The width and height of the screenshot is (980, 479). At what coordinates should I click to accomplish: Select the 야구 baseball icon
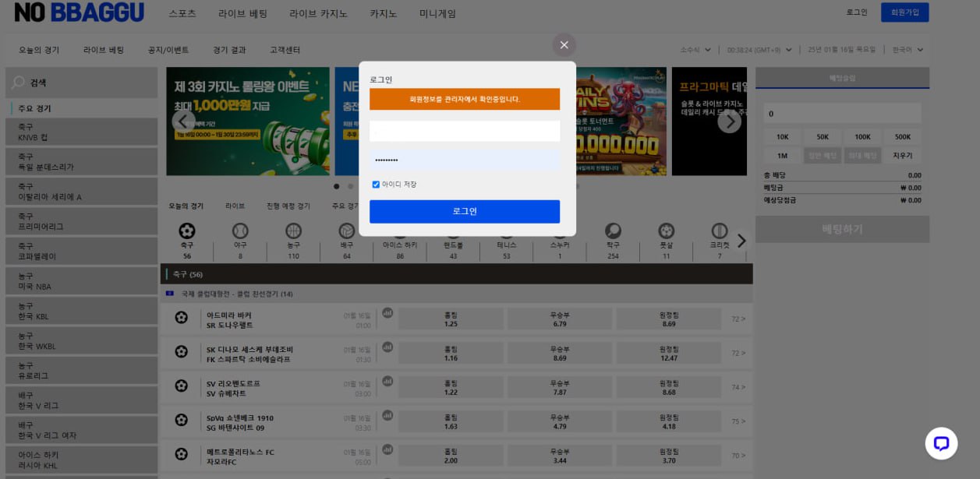(240, 231)
